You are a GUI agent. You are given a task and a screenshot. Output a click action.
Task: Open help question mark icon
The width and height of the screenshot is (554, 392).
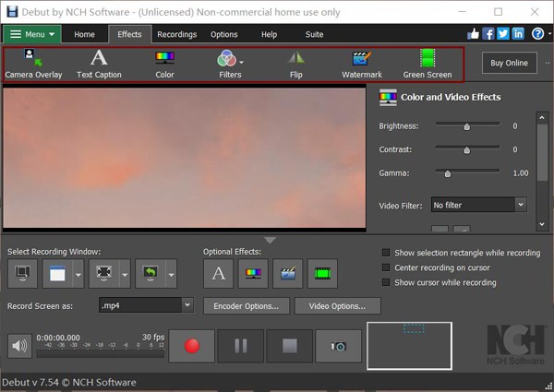click(x=537, y=34)
